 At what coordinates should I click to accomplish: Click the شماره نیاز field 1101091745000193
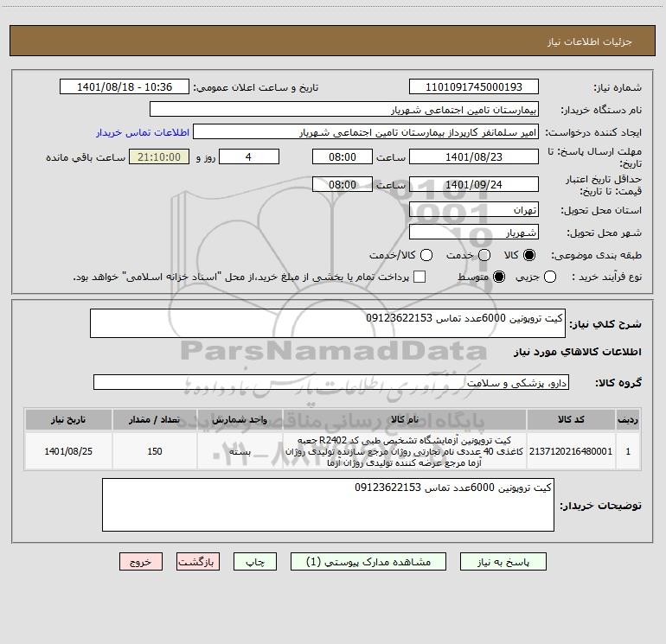point(474,86)
